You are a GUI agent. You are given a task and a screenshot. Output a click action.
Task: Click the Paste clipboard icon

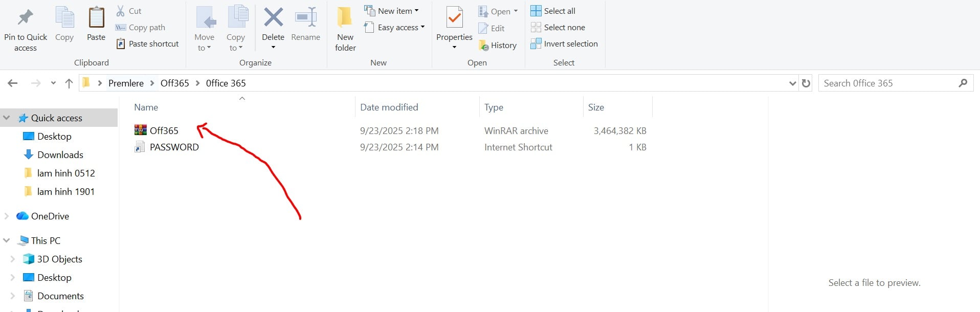click(96, 18)
